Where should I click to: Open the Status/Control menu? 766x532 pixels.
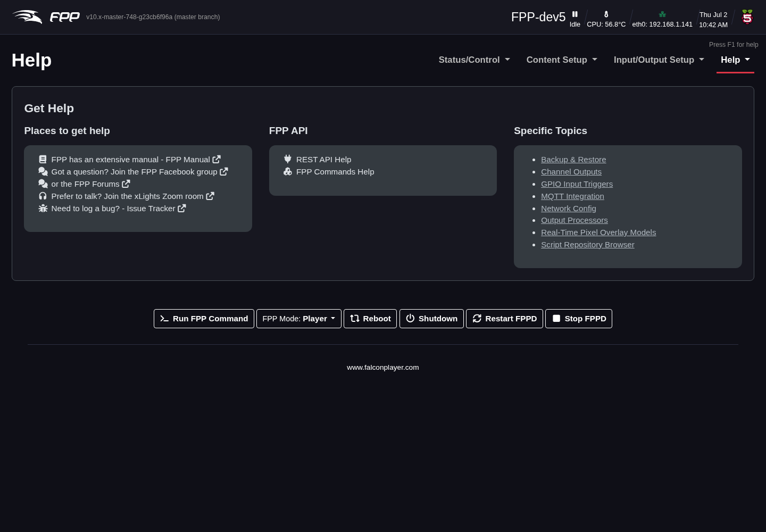tap(474, 60)
